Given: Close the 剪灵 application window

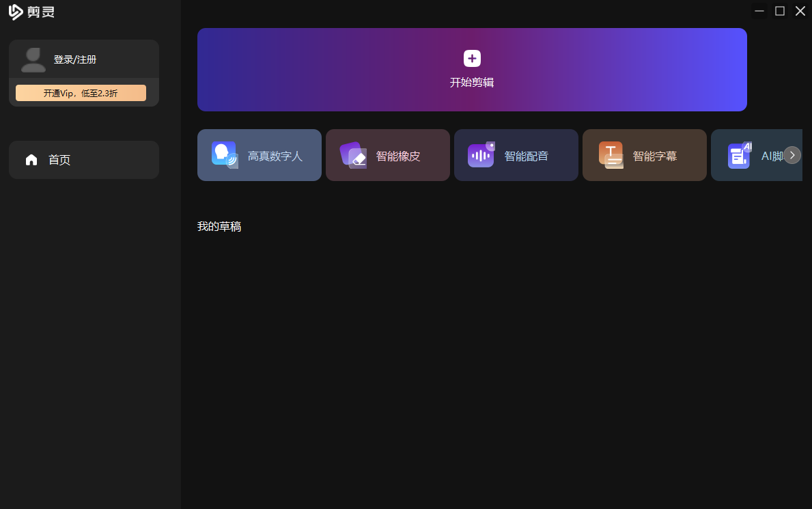Looking at the screenshot, I should (800, 11).
